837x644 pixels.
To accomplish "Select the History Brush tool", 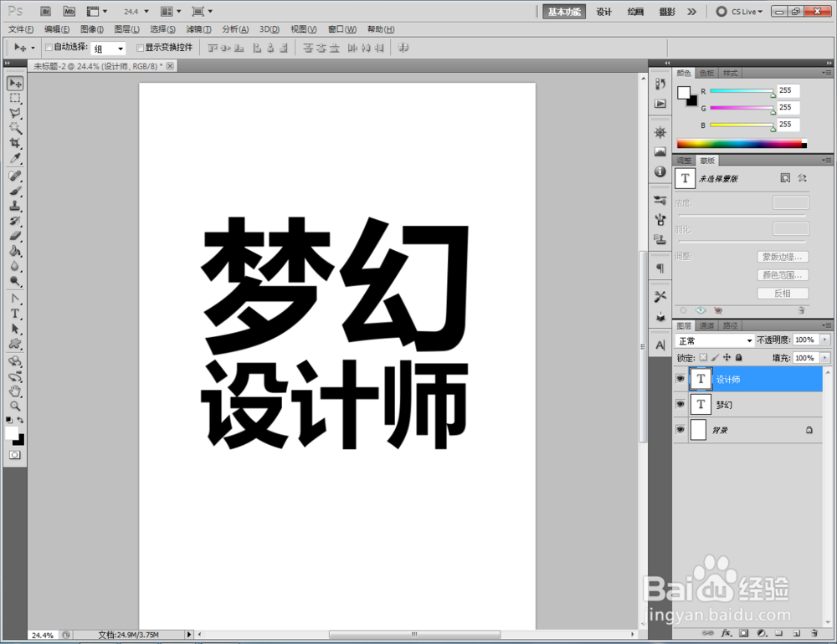I will coord(15,220).
